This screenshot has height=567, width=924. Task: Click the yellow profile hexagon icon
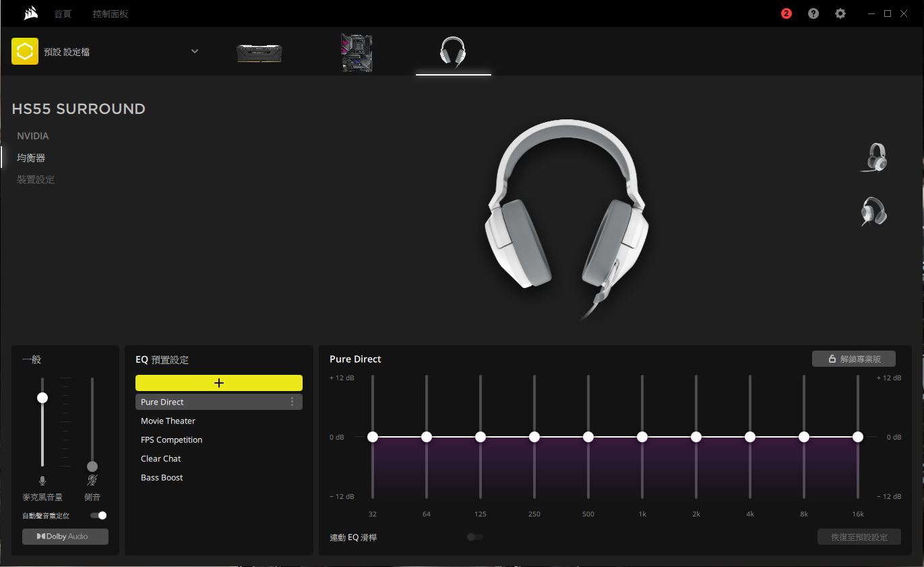pyautogui.click(x=25, y=51)
